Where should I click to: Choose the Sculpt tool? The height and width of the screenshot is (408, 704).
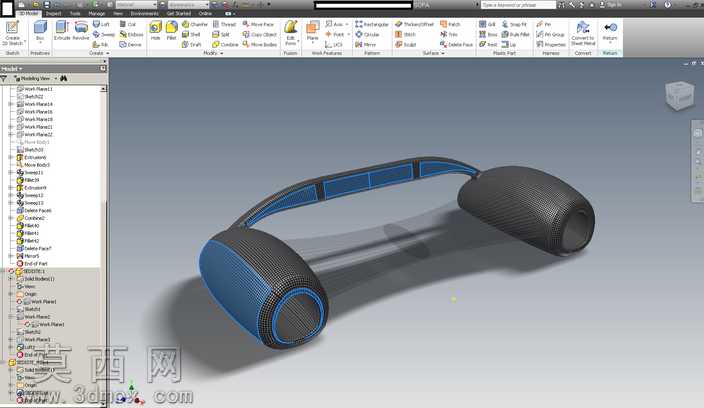tap(405, 45)
